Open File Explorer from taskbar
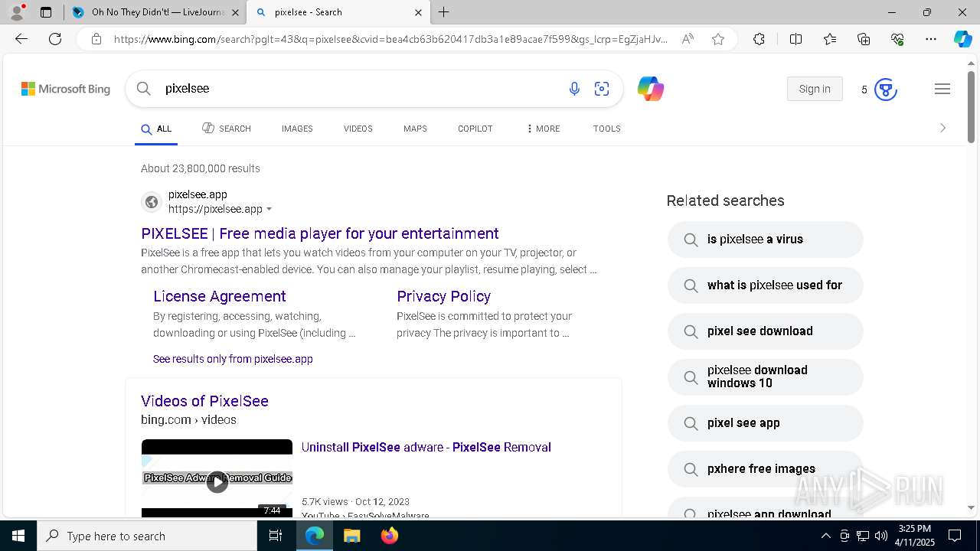The image size is (980, 551). pyautogui.click(x=351, y=536)
